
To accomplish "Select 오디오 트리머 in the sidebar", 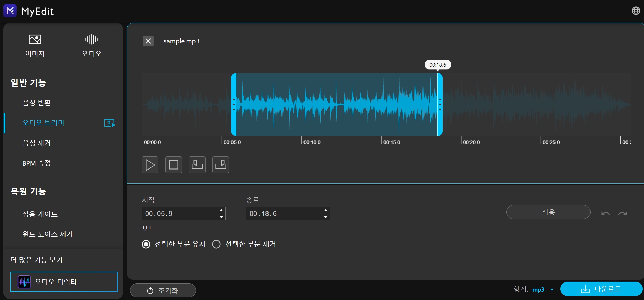I will click(x=43, y=123).
